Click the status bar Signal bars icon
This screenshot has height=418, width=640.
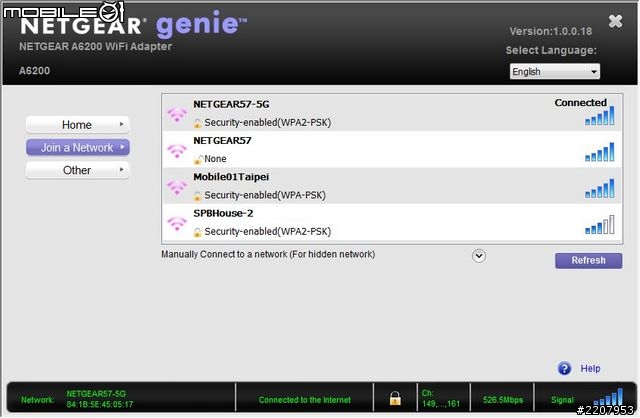pyautogui.click(x=608, y=396)
